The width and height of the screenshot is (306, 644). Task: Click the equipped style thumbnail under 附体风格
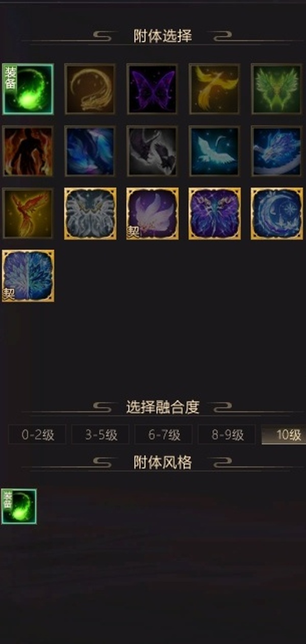point(19,506)
